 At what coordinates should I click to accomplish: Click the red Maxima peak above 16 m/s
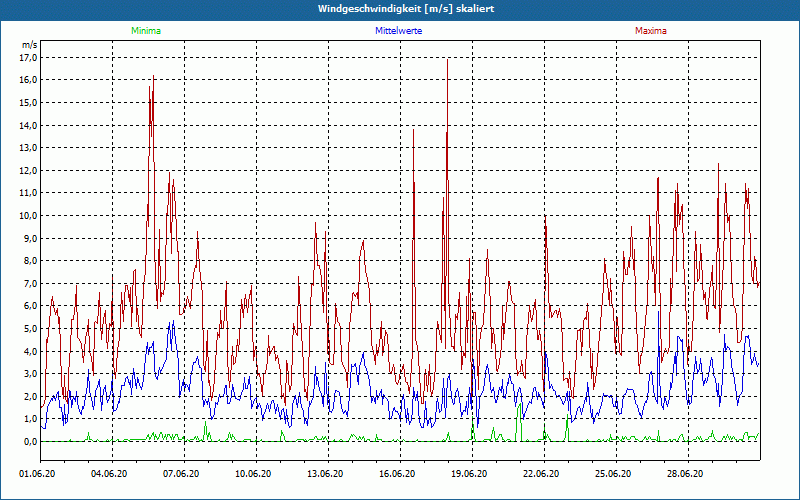154,77
